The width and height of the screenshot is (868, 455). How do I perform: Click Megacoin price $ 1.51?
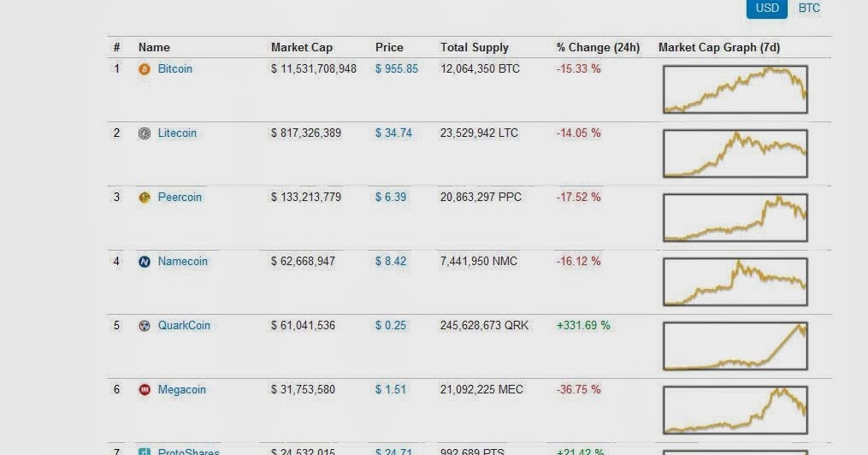pyautogui.click(x=391, y=389)
